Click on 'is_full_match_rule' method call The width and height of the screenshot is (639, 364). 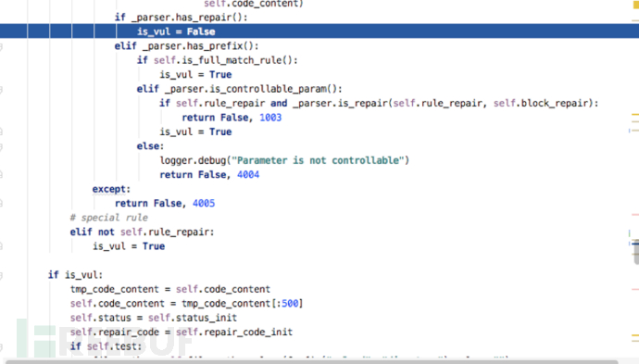point(232,60)
